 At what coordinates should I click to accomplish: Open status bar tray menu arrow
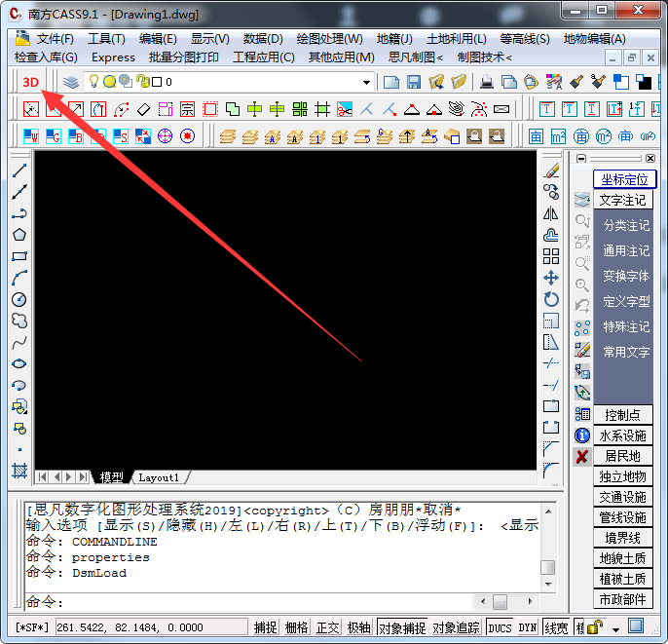click(x=615, y=629)
